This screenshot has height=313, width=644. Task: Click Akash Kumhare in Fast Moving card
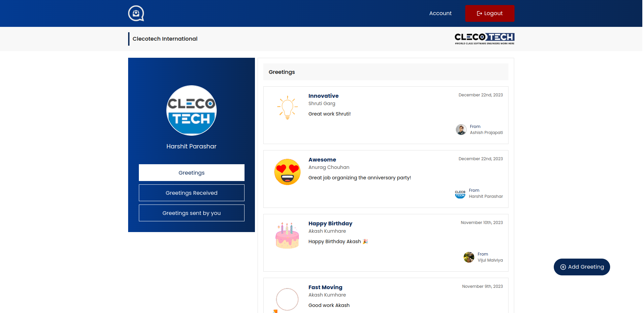tap(327, 295)
